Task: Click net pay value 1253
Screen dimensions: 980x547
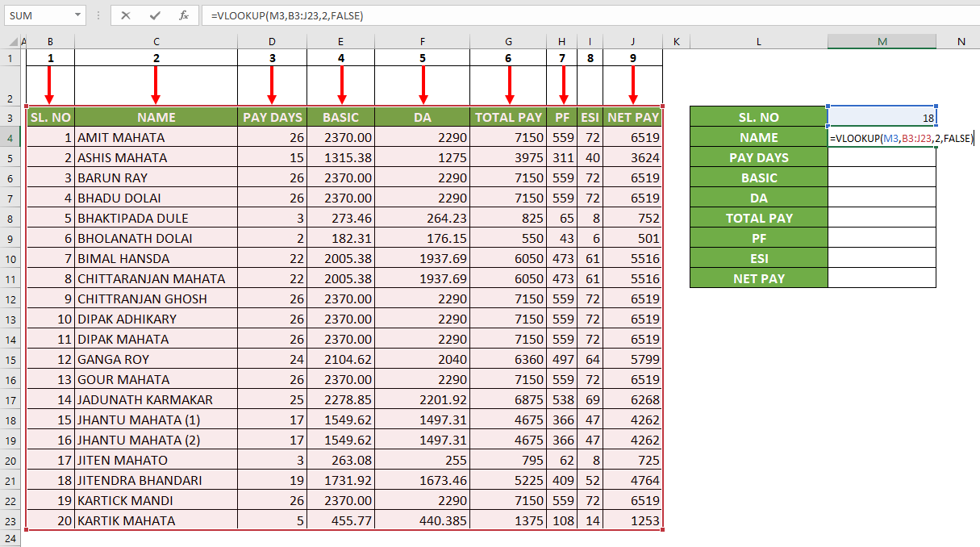Action: coord(633,520)
